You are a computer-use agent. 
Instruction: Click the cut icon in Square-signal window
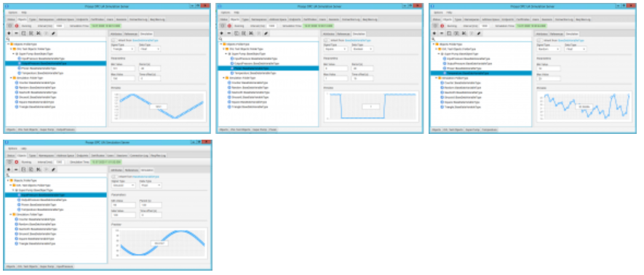tap(251, 33)
